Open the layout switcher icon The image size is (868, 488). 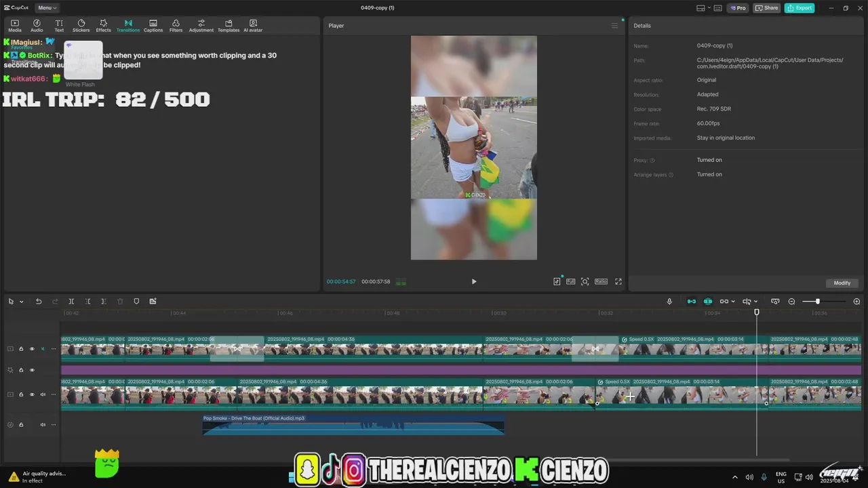(701, 8)
